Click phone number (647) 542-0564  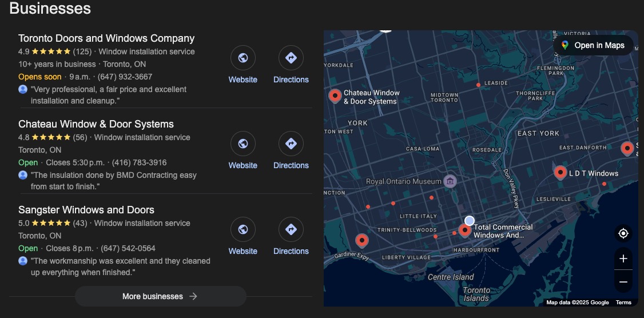tap(128, 249)
